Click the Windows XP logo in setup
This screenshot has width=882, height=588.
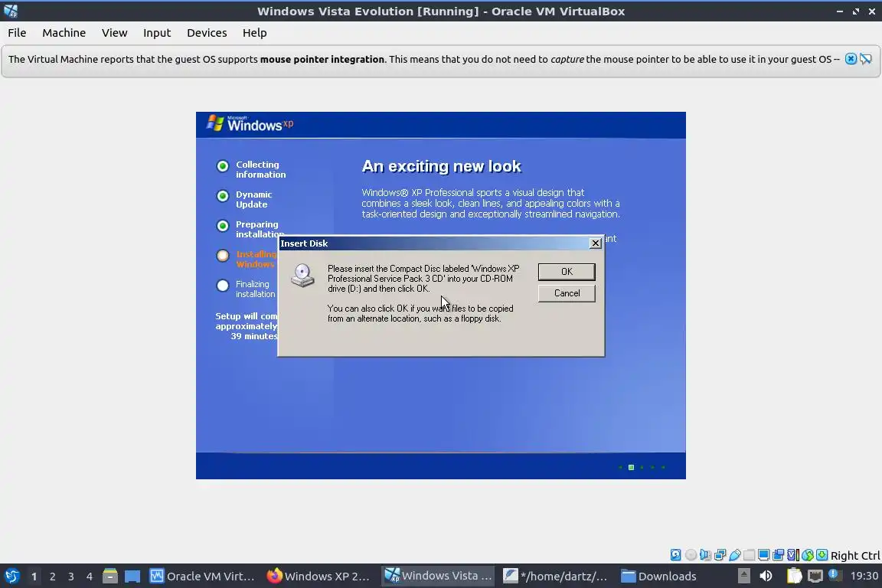pyautogui.click(x=250, y=124)
